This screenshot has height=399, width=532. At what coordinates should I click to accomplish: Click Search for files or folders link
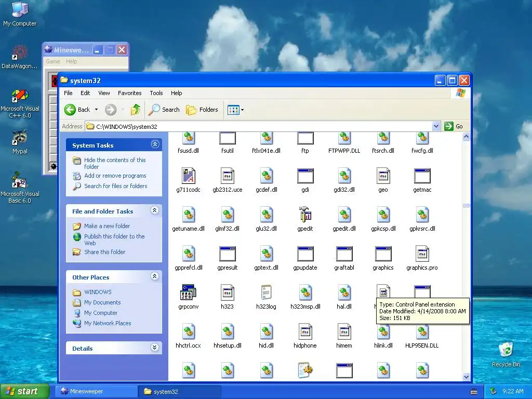(x=116, y=186)
